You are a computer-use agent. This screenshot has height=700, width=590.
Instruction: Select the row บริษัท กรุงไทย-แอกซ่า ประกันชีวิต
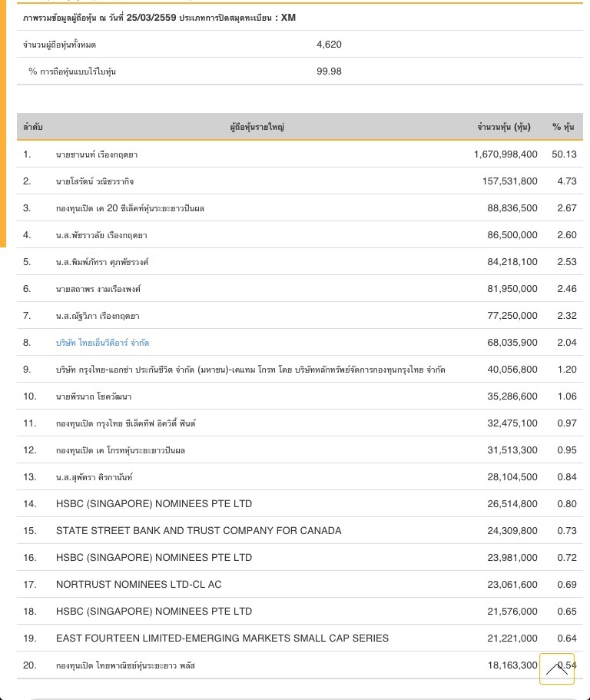300,369
